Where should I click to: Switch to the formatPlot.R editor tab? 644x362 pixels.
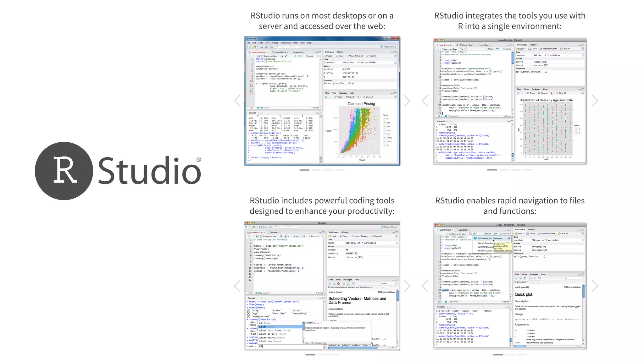point(280,52)
